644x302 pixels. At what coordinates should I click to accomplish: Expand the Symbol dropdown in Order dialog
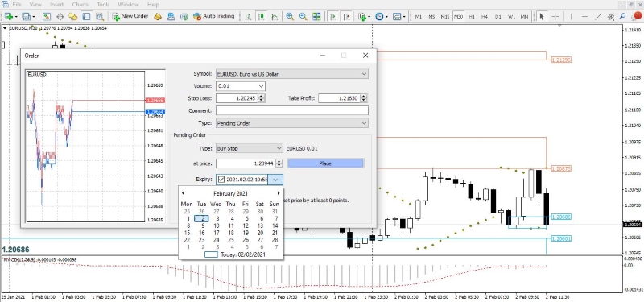pyautogui.click(x=364, y=74)
